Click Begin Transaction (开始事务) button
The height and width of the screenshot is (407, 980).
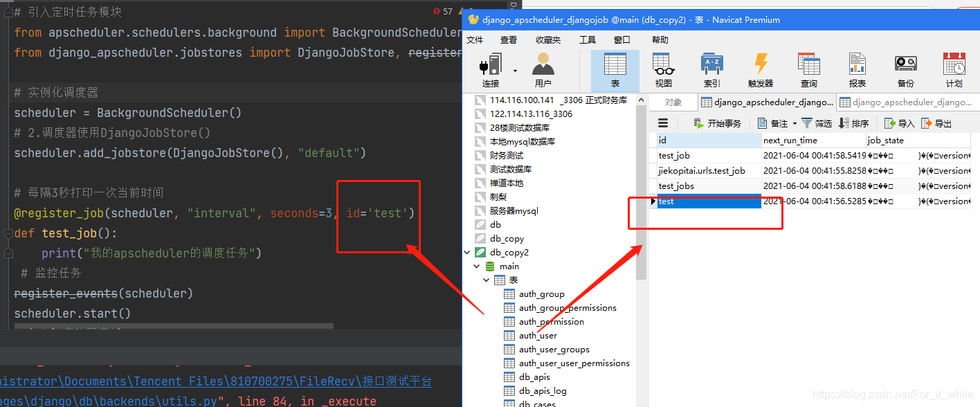click(717, 123)
